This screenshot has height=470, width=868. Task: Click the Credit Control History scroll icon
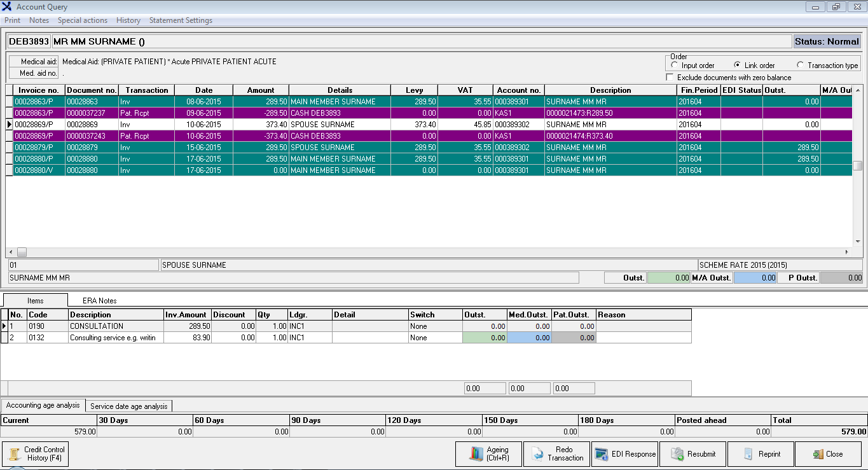pyautogui.click(x=14, y=454)
